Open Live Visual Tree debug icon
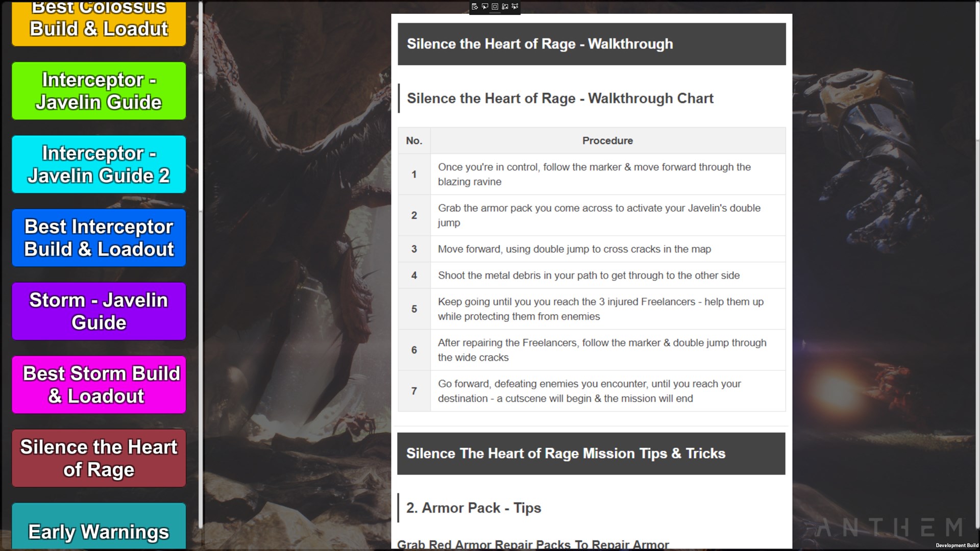This screenshot has width=980, height=551. tap(475, 7)
